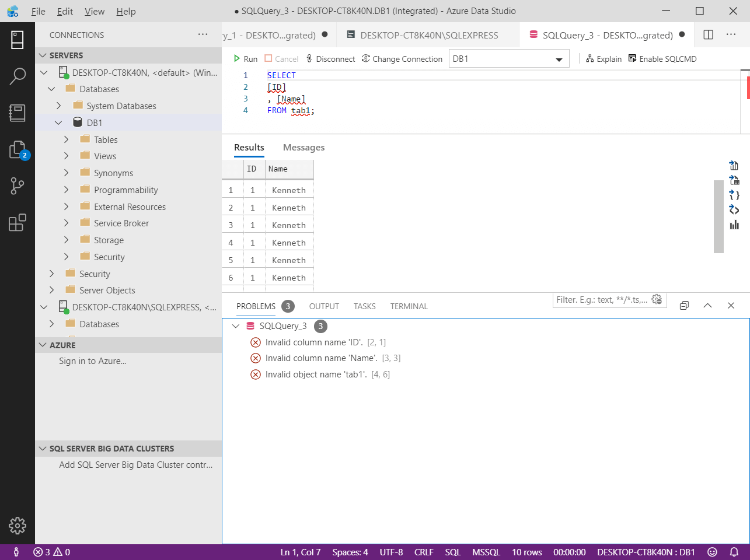
Task: Click Spaces: 4 indentation setting
Action: tap(350, 552)
